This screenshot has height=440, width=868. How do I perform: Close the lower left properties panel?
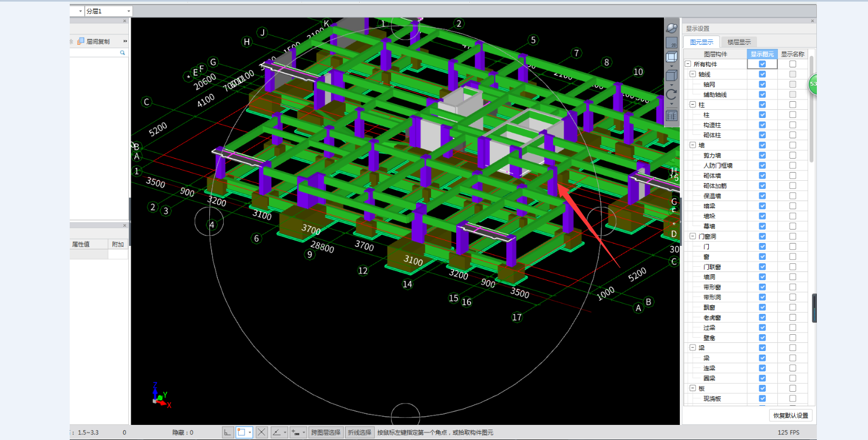pyautogui.click(x=124, y=226)
